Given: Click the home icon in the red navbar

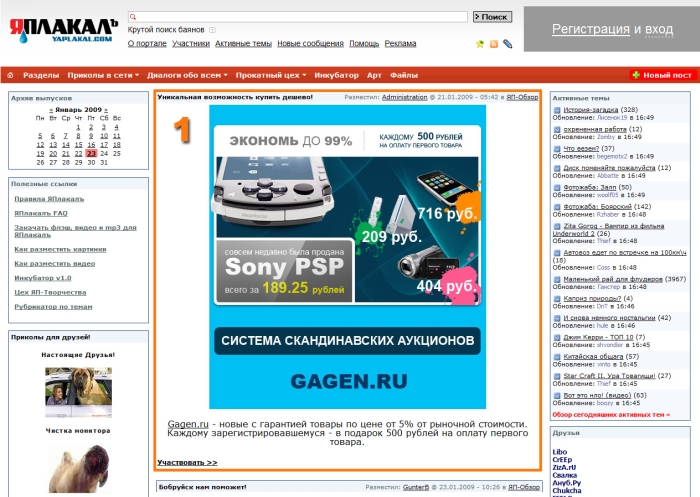Looking at the screenshot, I should (10, 75).
